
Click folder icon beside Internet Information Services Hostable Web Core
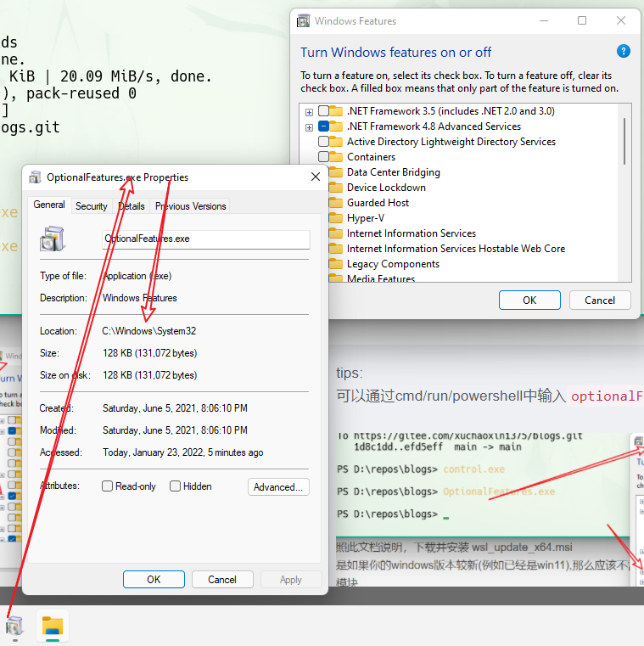336,249
